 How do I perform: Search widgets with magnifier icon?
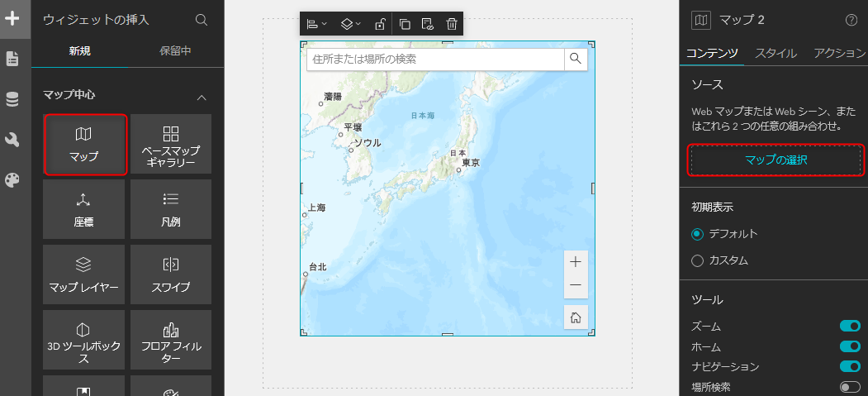coord(202,21)
